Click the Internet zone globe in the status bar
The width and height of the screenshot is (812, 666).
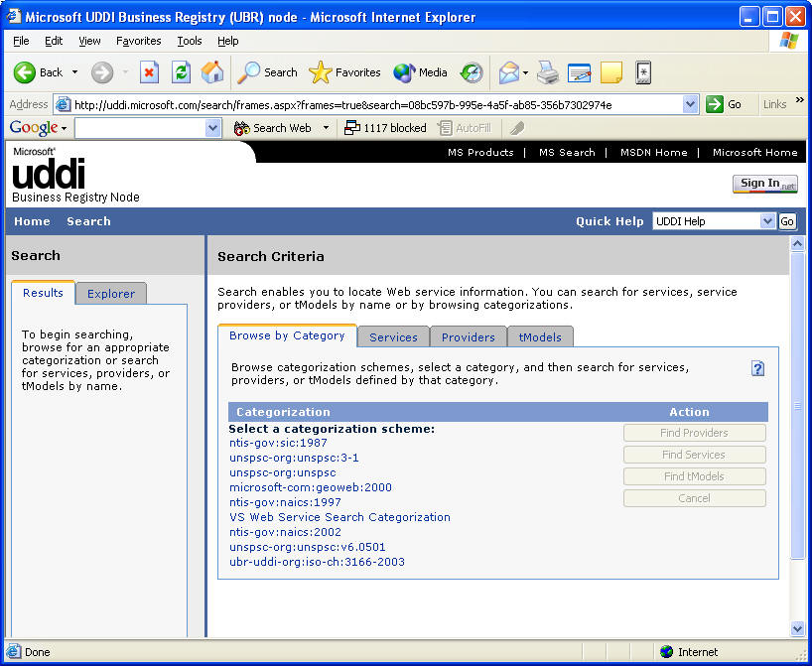click(666, 651)
